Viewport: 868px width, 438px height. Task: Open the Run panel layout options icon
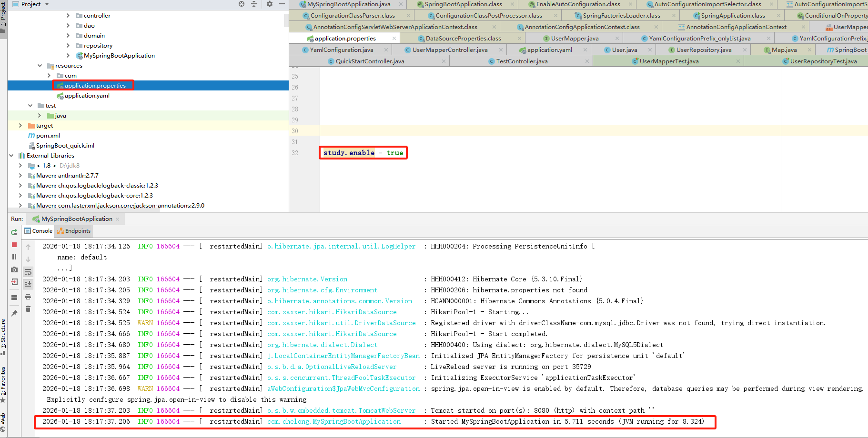pos(14,298)
